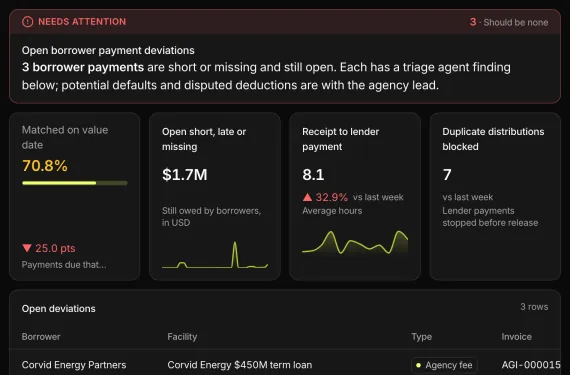Click the red down triangle beside 25.0 pts
The height and width of the screenshot is (375, 570).
click(x=27, y=248)
